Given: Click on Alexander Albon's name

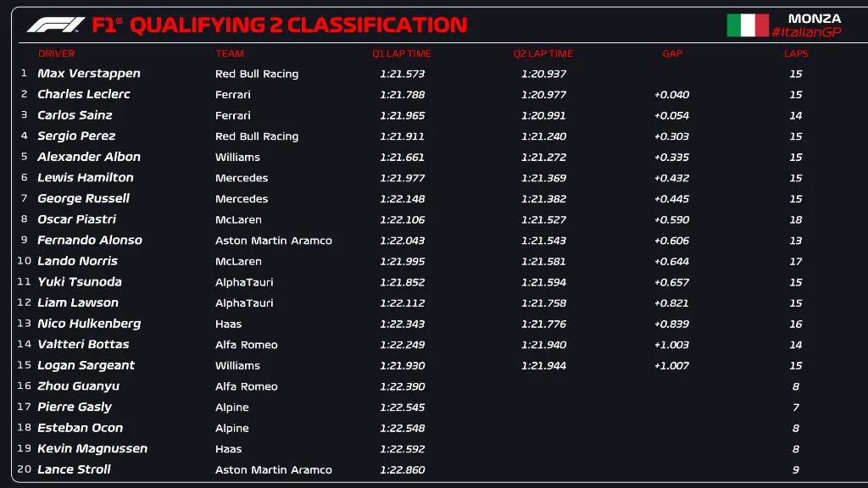Looking at the screenshot, I should 89,157.
